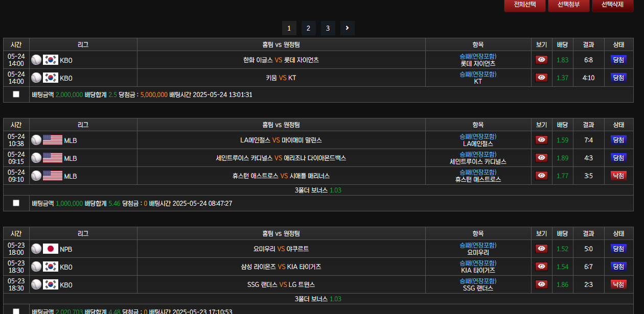Click the 낙첨 badge in 휴스턴 애스트로스 row
Image resolution: width=644 pixels, height=314 pixels.
[618, 176]
